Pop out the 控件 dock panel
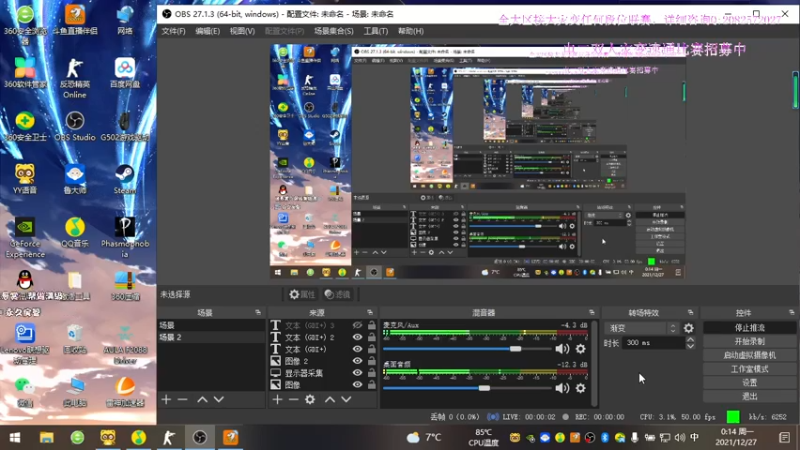The image size is (800, 450). click(x=791, y=312)
